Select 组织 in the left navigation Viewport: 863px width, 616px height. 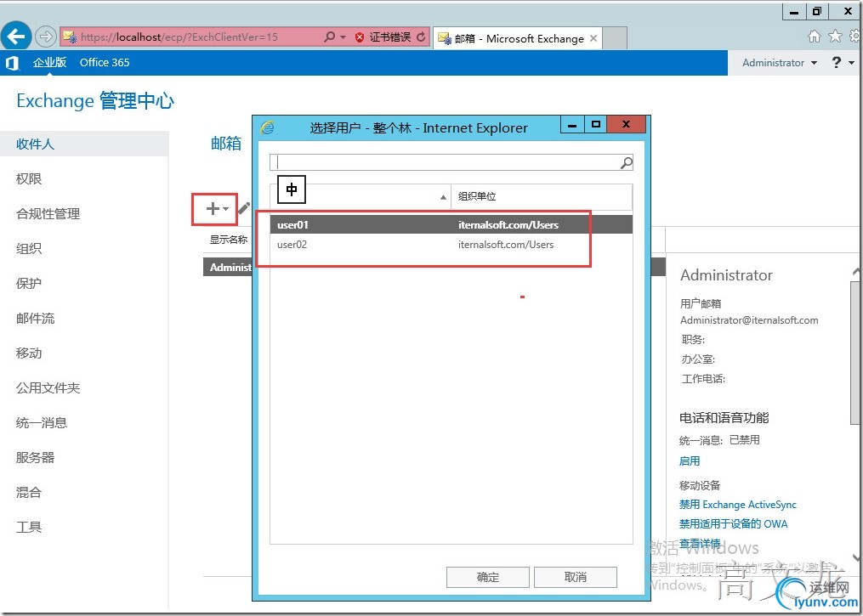(29, 248)
